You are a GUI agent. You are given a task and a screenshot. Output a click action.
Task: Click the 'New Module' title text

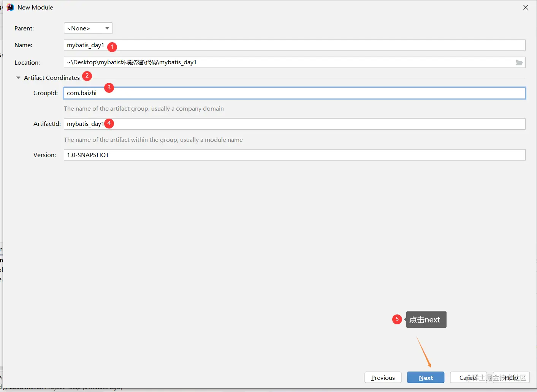point(35,7)
